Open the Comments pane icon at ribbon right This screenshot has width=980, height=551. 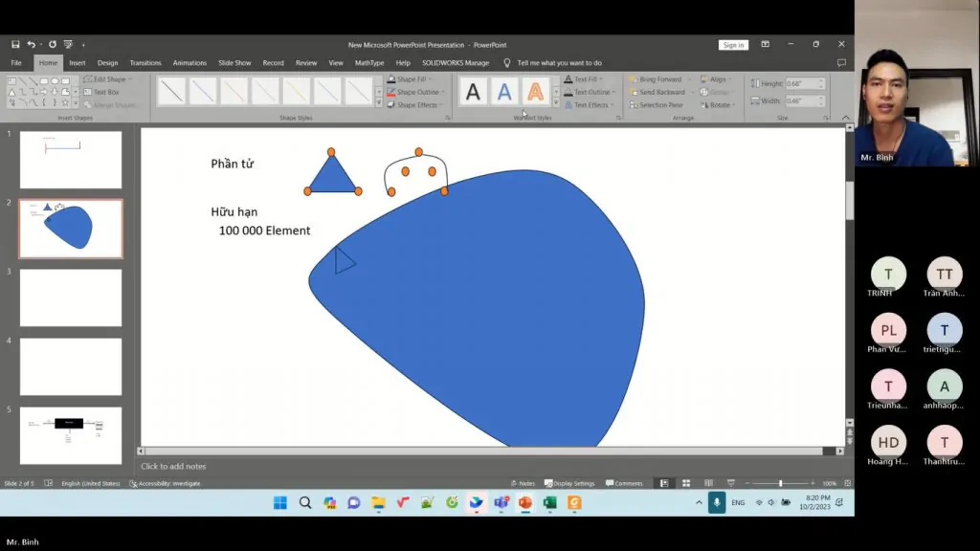pyautogui.click(x=841, y=63)
